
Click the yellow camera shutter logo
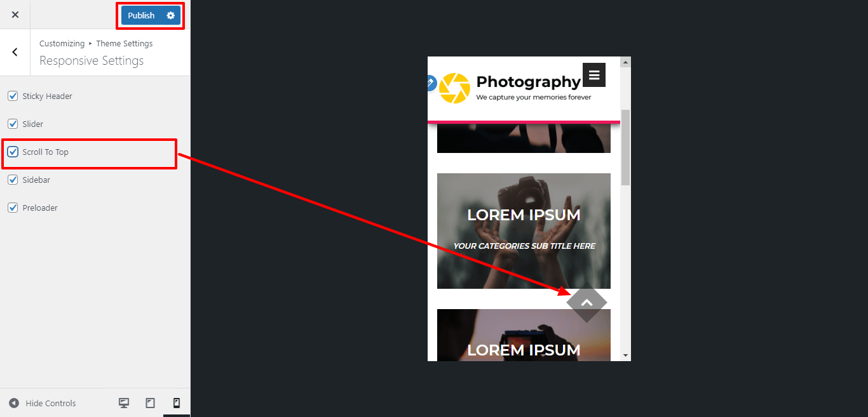[454, 88]
